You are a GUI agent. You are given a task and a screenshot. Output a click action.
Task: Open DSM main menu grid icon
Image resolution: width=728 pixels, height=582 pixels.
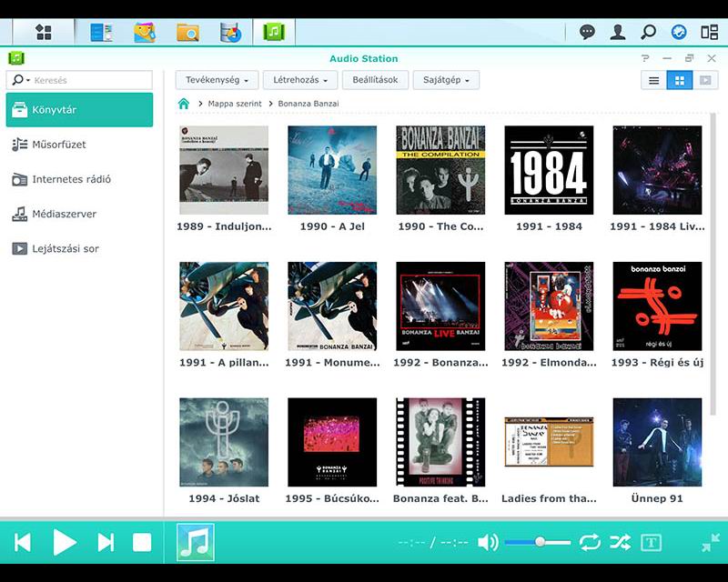pyautogui.click(x=43, y=32)
